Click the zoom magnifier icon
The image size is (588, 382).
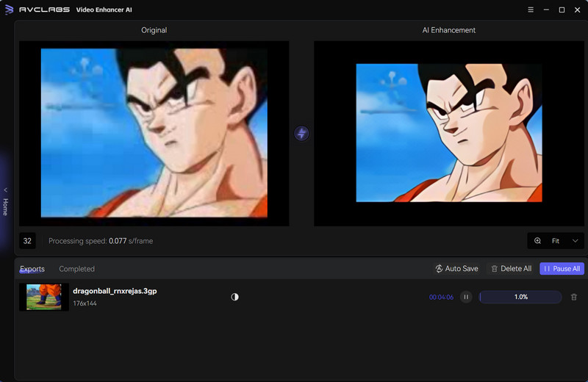pos(537,241)
